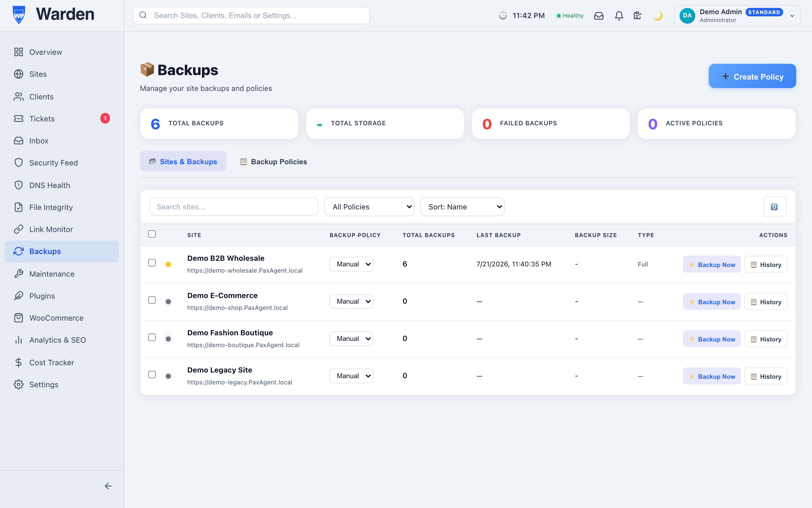View History for Demo Fashion Boutique

(x=766, y=339)
